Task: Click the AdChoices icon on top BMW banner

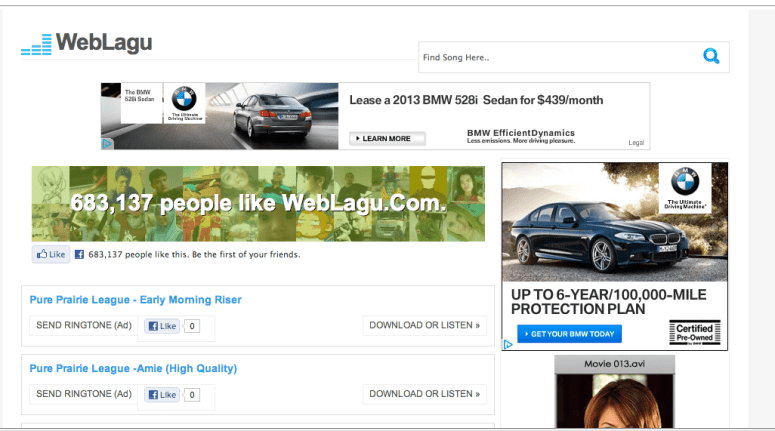Action: pyautogui.click(x=107, y=144)
